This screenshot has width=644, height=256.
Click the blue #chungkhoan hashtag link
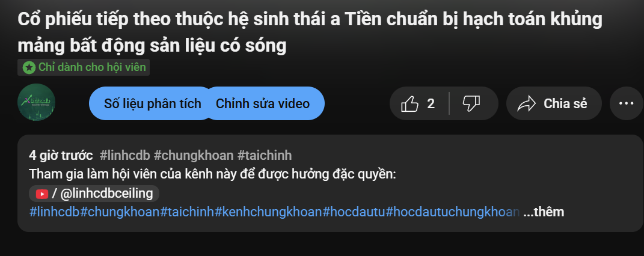(x=120, y=212)
